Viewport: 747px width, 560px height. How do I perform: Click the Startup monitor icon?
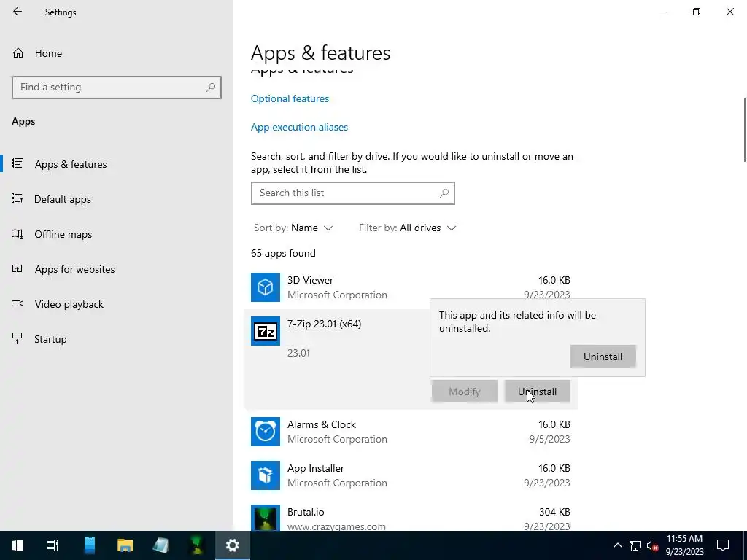(x=18, y=338)
